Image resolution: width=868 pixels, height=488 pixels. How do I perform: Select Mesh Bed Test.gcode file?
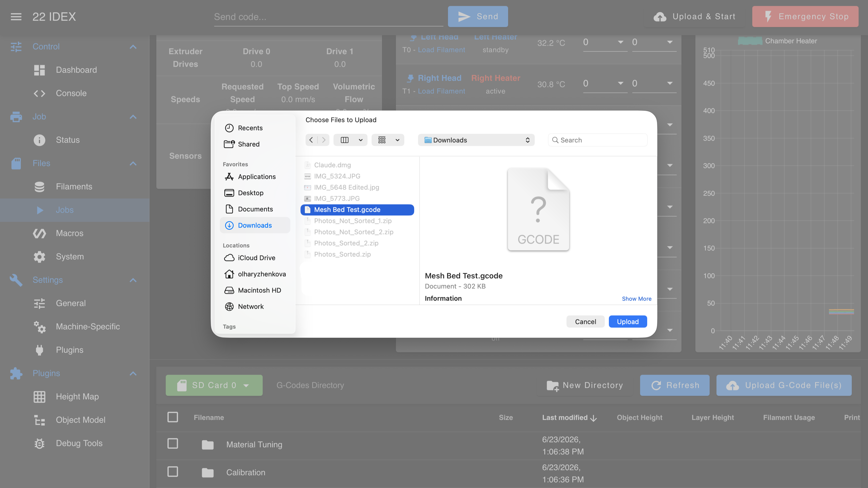(x=357, y=210)
